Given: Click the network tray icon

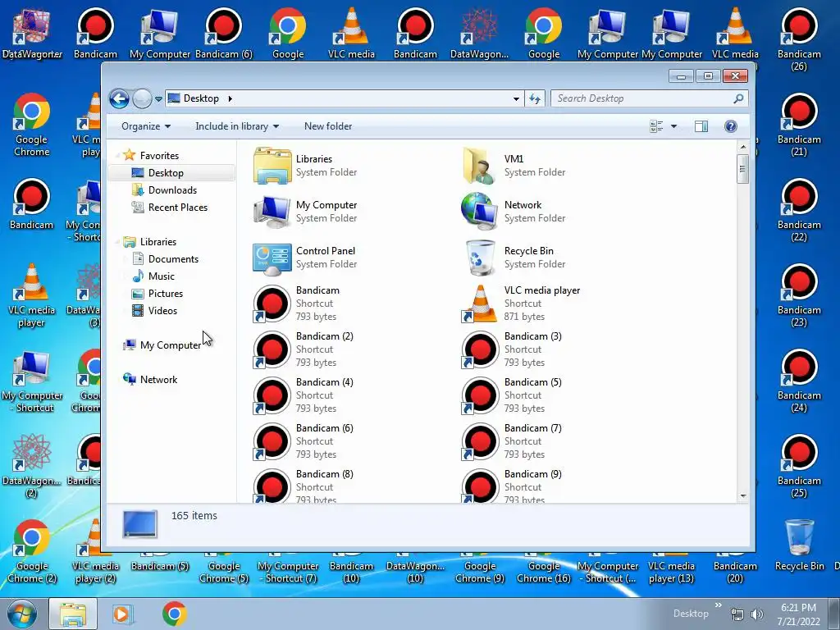Looking at the screenshot, I should click(737, 614).
